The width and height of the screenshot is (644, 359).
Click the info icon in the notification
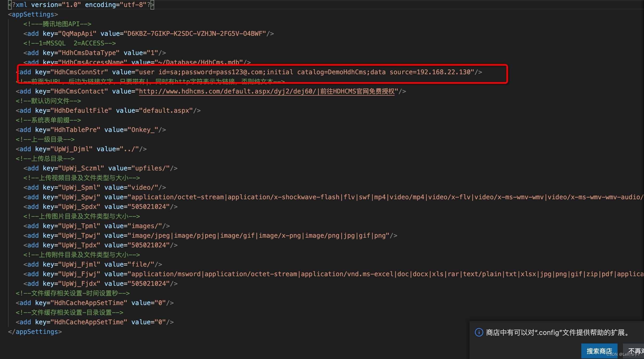point(479,333)
